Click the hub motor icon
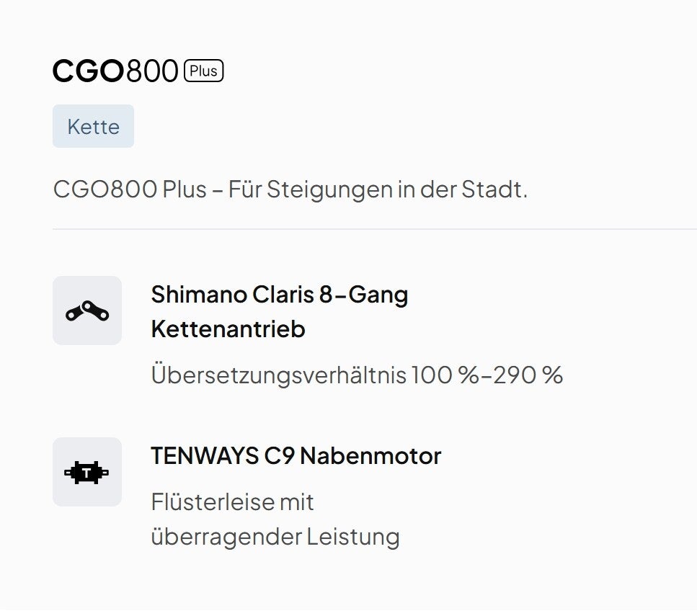This screenshot has width=697, height=616. pyautogui.click(x=87, y=473)
